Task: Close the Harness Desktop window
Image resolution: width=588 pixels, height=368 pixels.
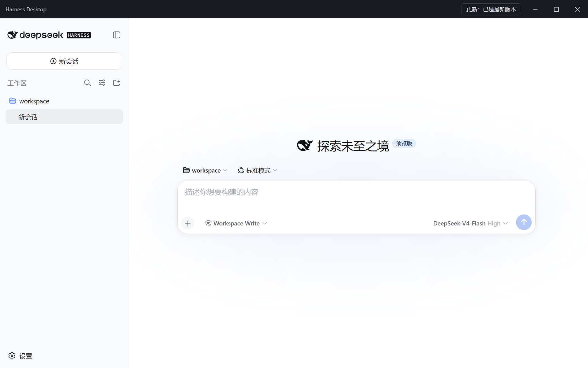Action: coord(577,9)
